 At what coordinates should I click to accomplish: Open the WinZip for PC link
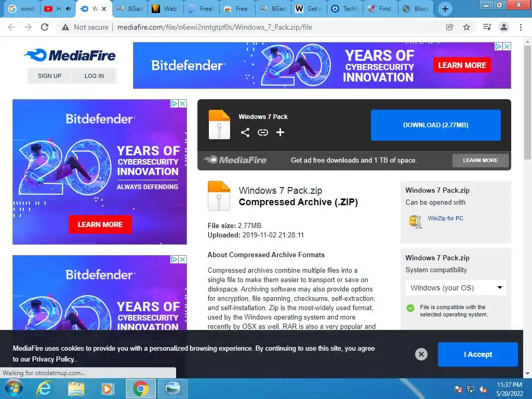pos(445,218)
